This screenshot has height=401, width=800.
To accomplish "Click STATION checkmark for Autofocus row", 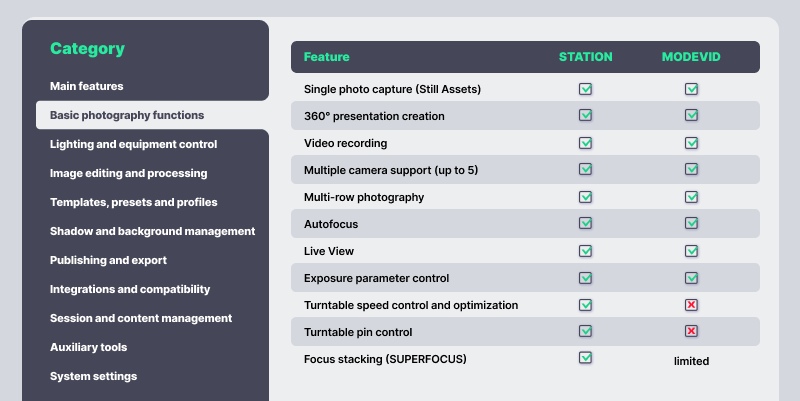I will [x=586, y=223].
